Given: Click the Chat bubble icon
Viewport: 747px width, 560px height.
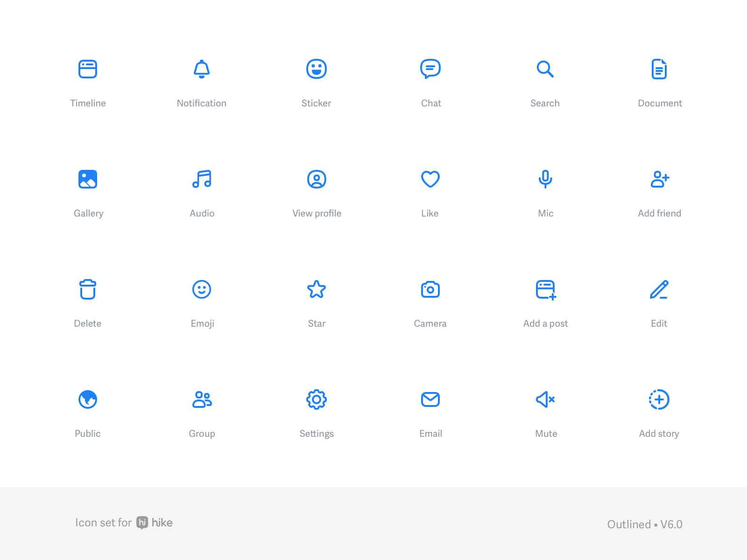Looking at the screenshot, I should click(x=430, y=69).
